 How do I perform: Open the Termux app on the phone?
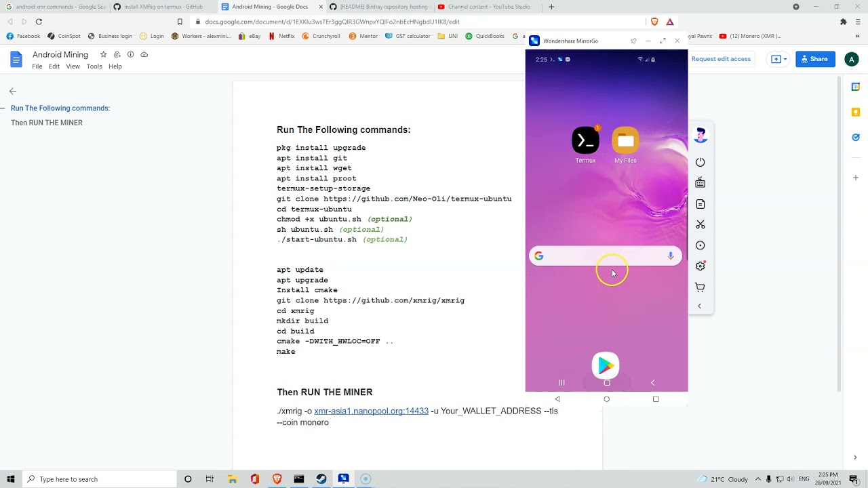pos(585,140)
